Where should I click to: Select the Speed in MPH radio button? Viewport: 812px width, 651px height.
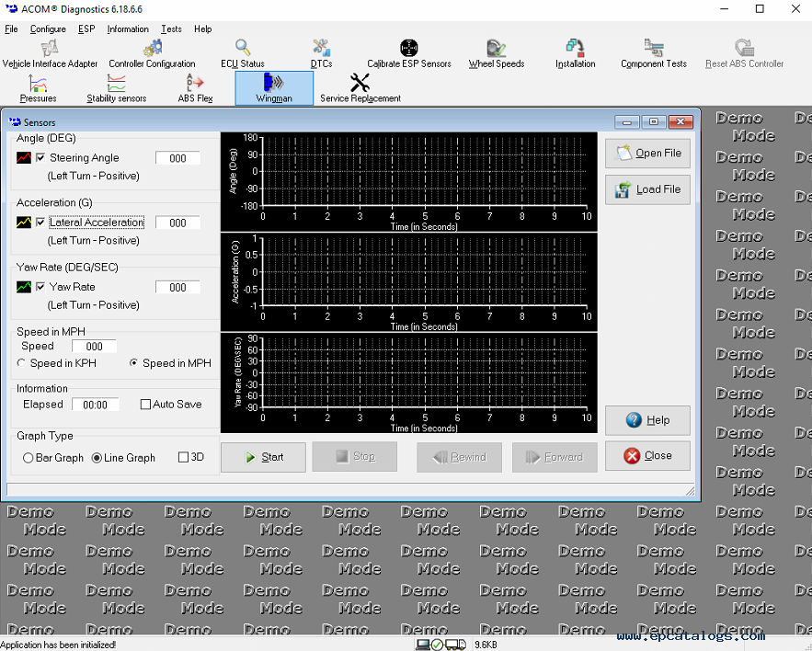[133, 363]
